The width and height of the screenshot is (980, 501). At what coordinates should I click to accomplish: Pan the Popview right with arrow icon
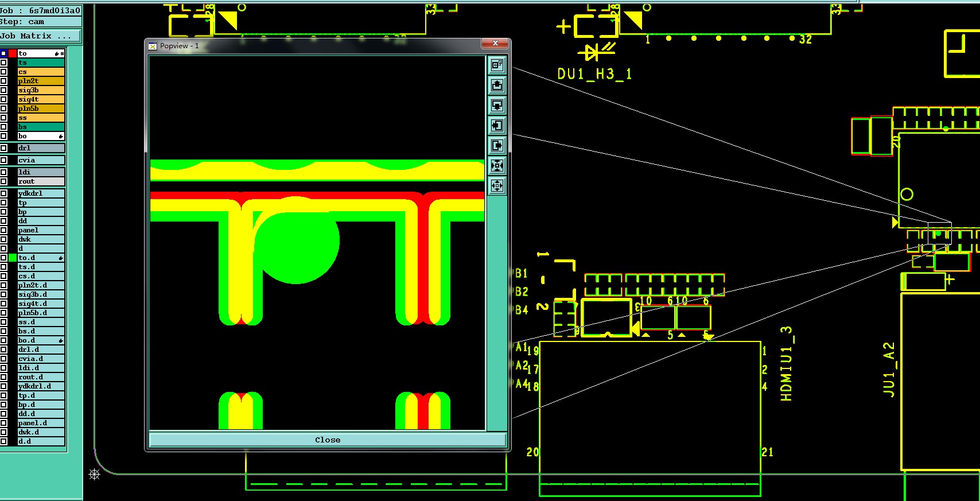pos(497,146)
